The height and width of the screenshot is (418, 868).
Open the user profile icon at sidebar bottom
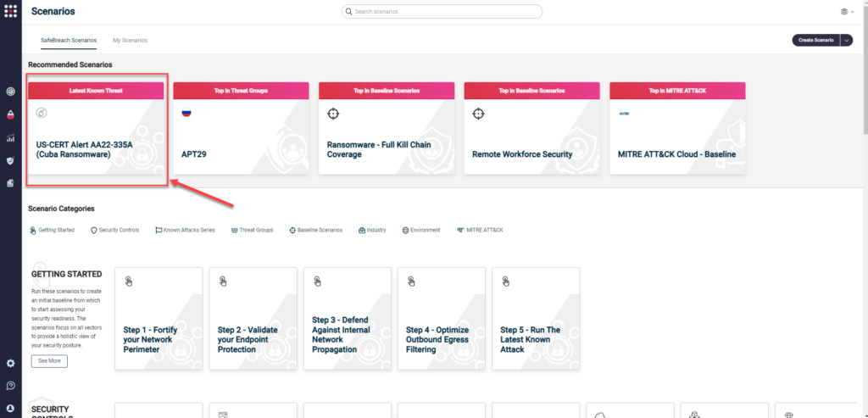click(x=10, y=408)
